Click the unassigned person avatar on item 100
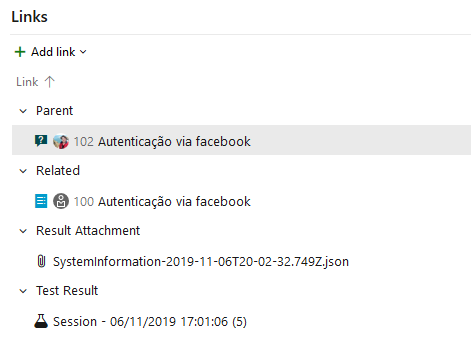The width and height of the screenshot is (471, 360). 61,201
